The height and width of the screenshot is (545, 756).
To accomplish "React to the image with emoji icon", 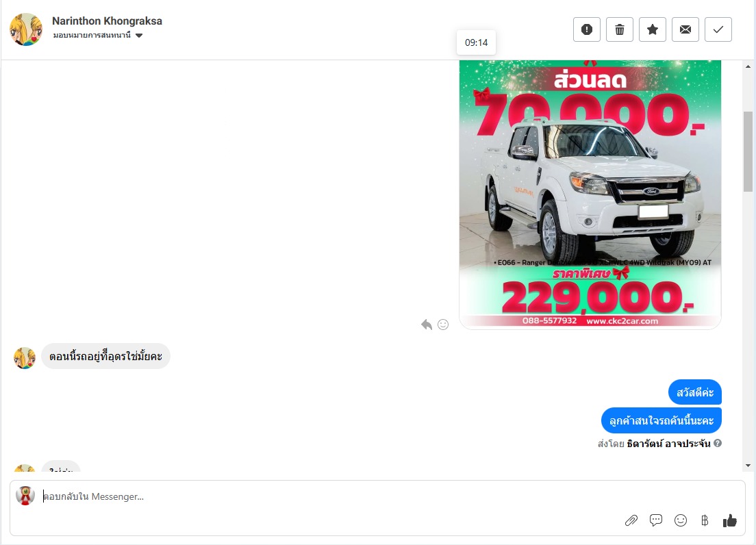I will click(443, 325).
